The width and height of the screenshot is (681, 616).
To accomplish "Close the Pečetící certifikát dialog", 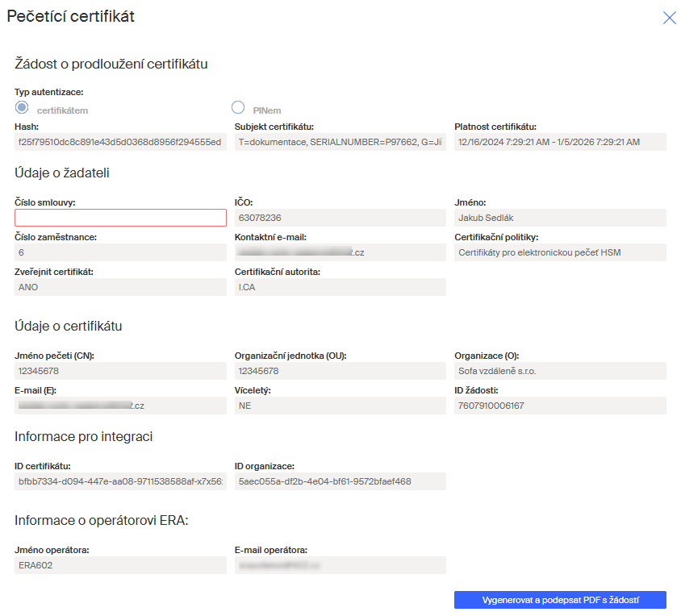I will [x=669, y=18].
